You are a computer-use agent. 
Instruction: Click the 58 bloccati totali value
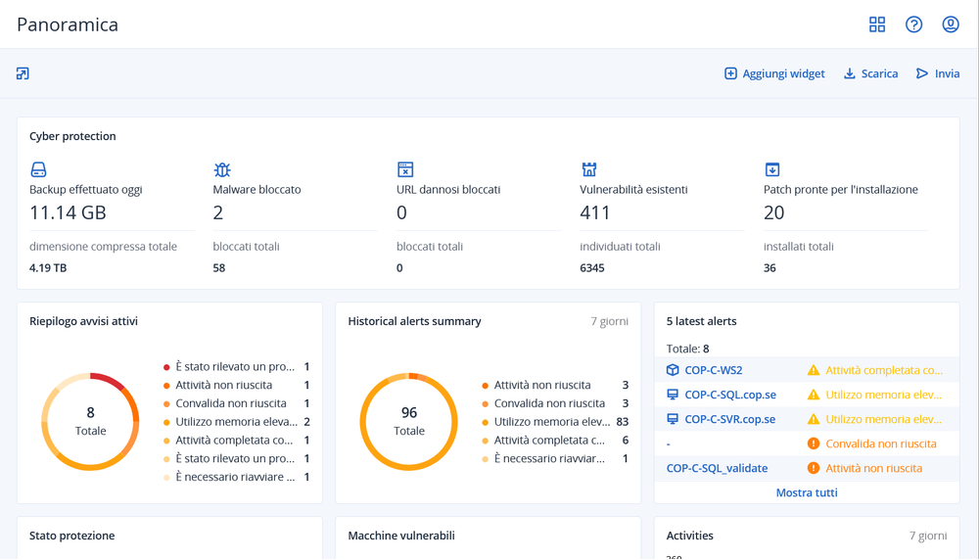[x=219, y=268]
